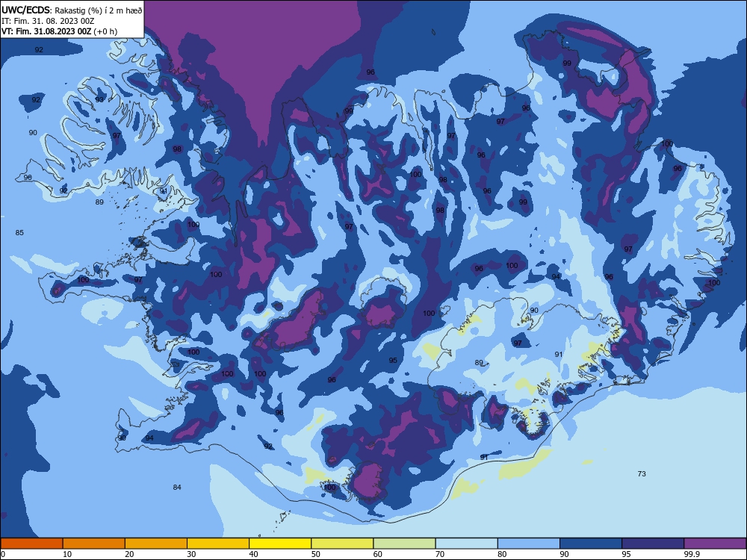Click the 95 label on the color scale

coord(627,554)
